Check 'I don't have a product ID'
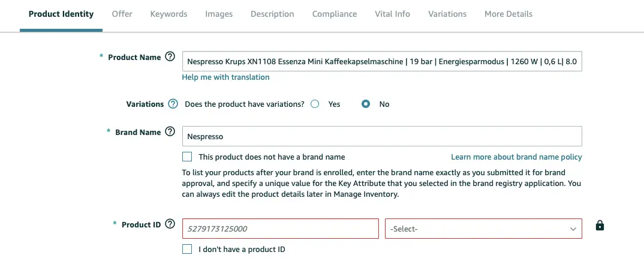 click(187, 249)
